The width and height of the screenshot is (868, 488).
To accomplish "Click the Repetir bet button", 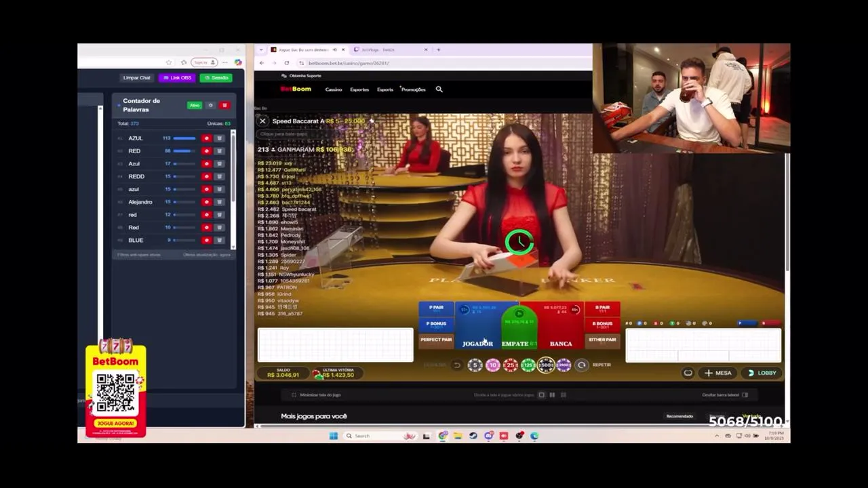I will (582, 365).
